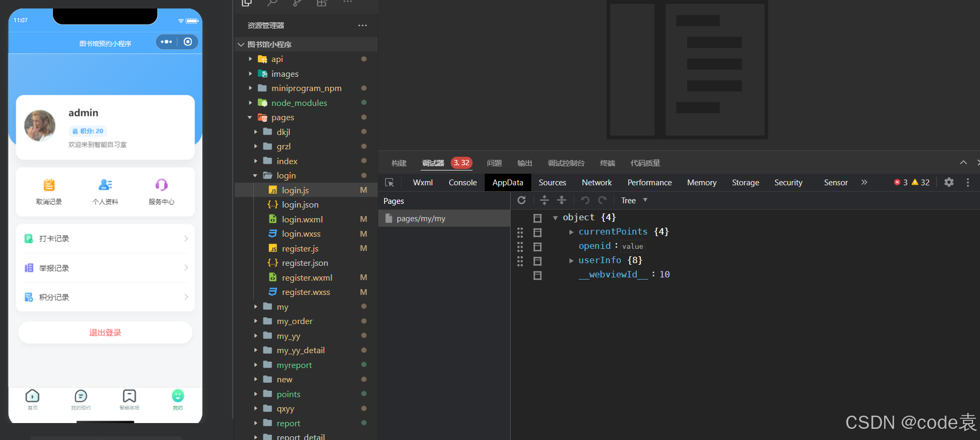Open the Network devtools tab
This screenshot has width=980, height=440.
coord(596,183)
